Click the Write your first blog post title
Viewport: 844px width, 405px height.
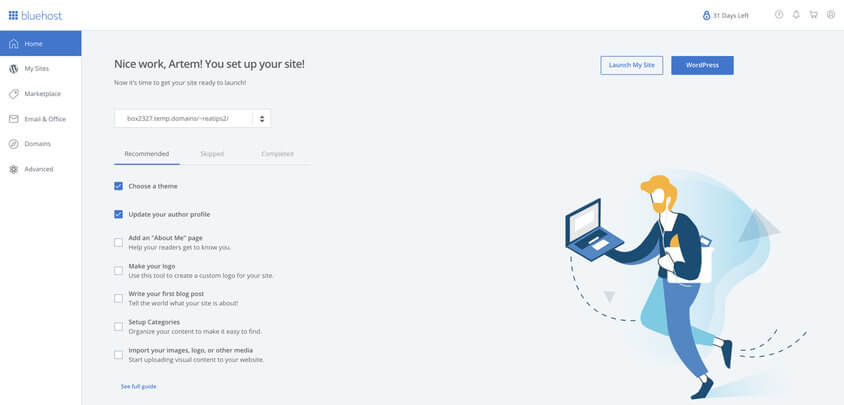[166, 294]
